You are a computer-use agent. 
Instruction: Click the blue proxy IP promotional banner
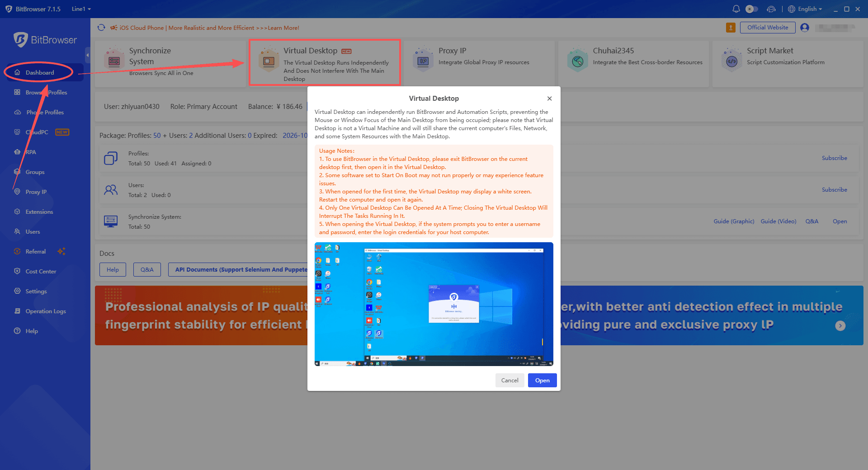point(712,315)
